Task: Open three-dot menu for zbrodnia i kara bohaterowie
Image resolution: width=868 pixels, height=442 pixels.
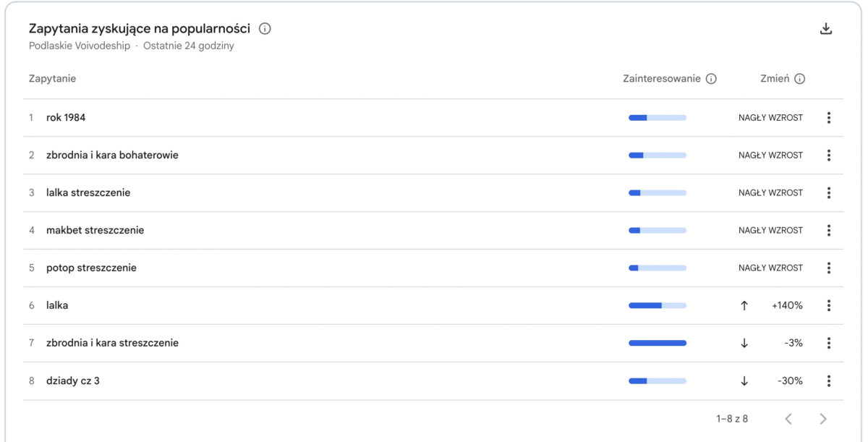Action: coord(829,156)
